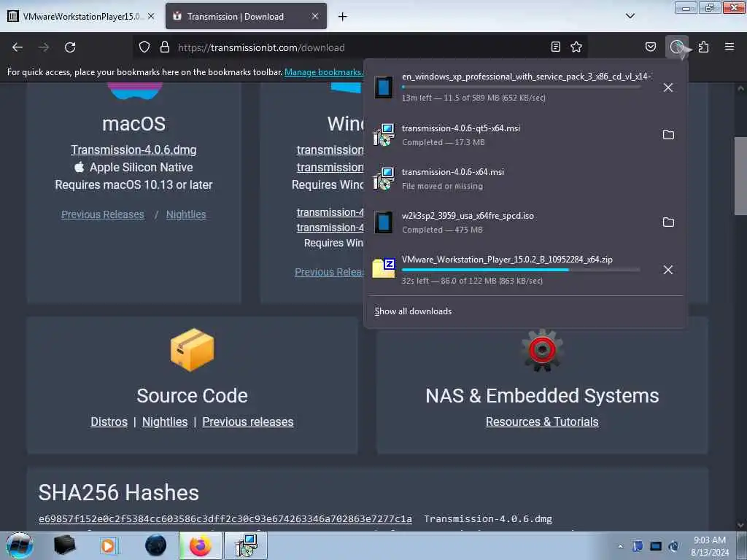Screen dimensions: 747x560
Task: Open tracking protection shield icon
Action: (144, 47)
